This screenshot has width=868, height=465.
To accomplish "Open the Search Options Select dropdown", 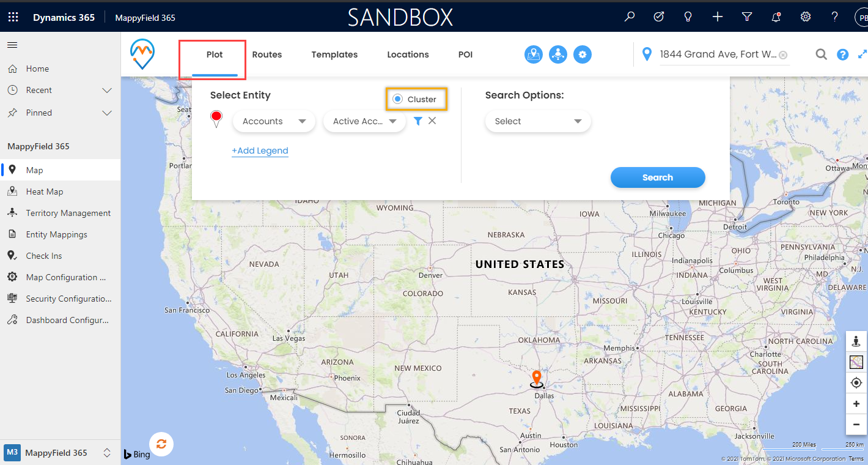I will point(538,121).
